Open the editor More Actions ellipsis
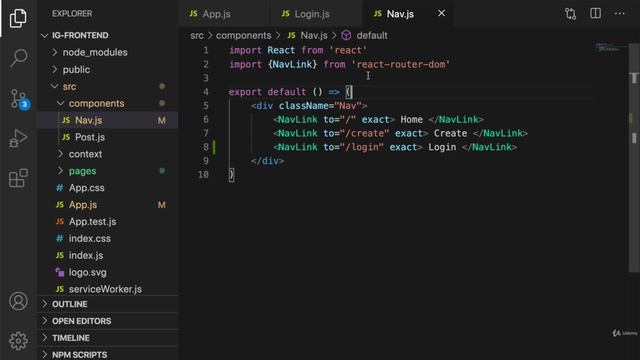Viewport: 640px width, 360px height. pos(620,13)
